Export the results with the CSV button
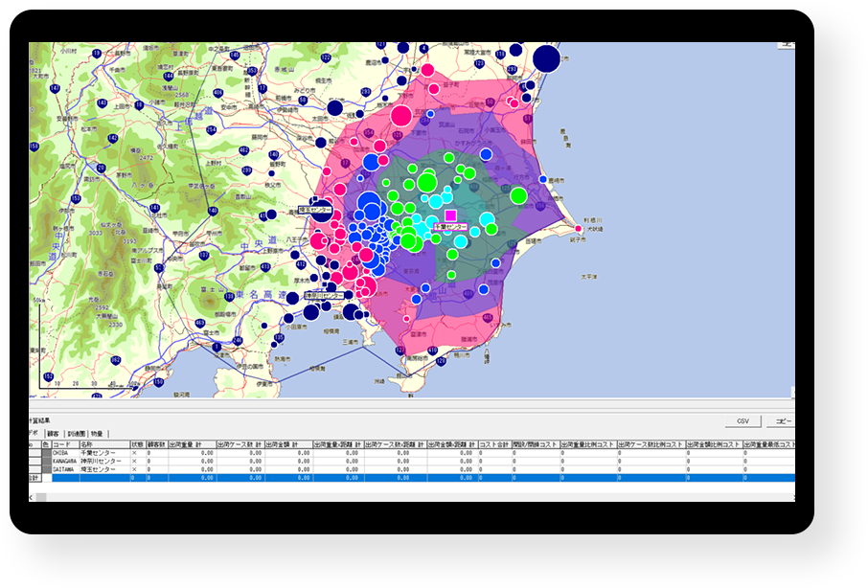The height and width of the screenshot is (588, 868). 742,421
